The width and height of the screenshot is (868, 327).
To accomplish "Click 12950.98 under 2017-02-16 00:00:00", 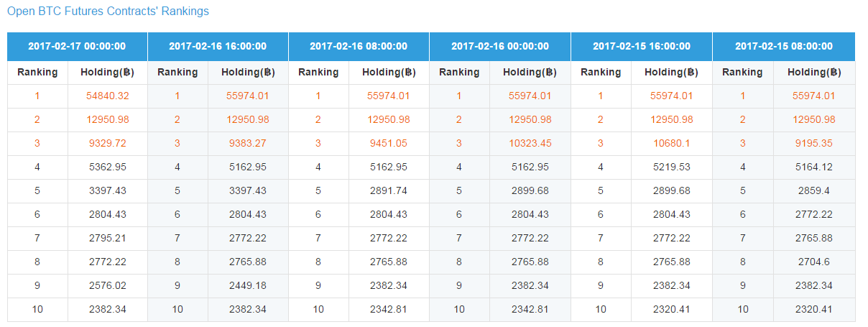I will pyautogui.click(x=530, y=120).
